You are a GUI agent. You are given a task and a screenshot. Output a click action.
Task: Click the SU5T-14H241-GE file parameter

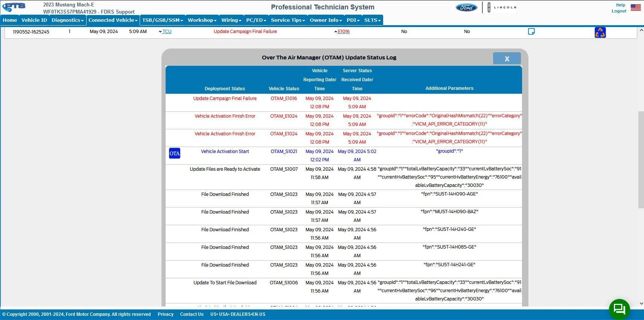click(449, 265)
